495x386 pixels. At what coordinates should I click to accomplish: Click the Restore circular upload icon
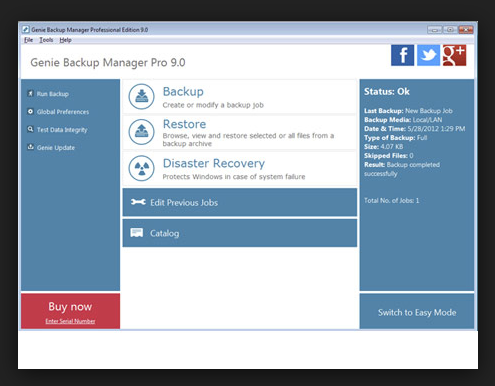142,132
